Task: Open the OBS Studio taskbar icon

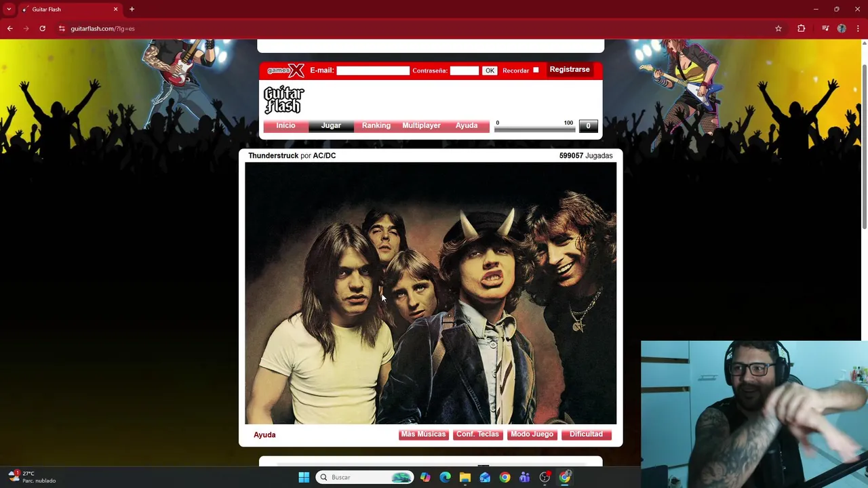Action: [545, 477]
